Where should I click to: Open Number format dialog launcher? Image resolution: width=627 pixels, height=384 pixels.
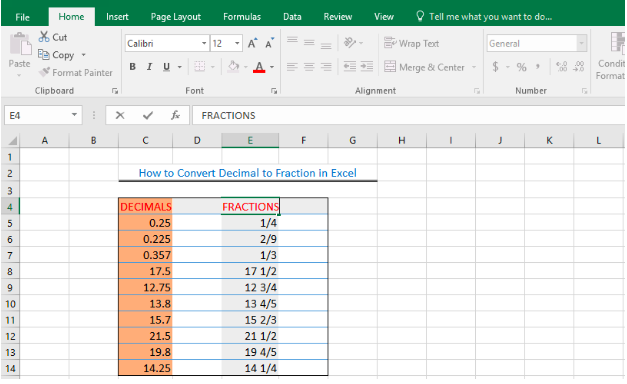584,91
